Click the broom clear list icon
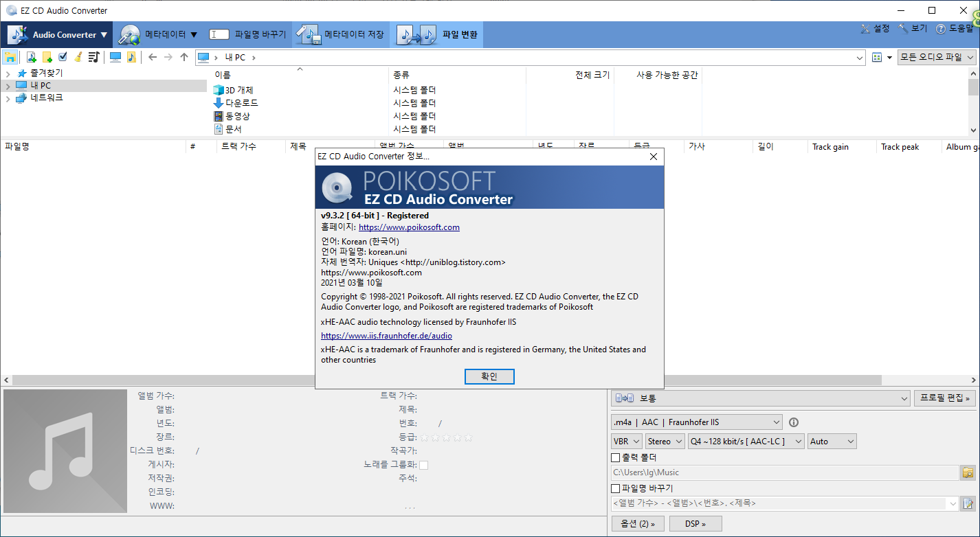980x537 pixels. pyautogui.click(x=78, y=57)
